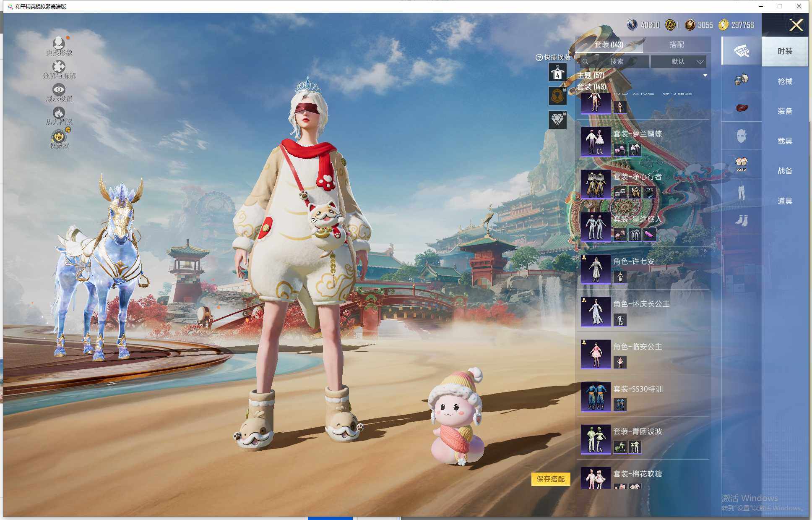Select the outfit box category icon
812x520 pixels.
(x=741, y=51)
